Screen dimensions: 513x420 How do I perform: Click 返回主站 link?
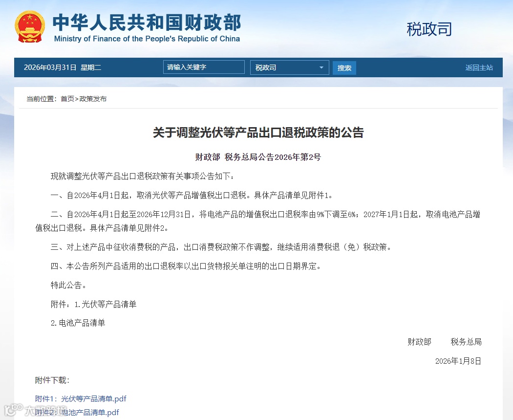[x=479, y=67]
